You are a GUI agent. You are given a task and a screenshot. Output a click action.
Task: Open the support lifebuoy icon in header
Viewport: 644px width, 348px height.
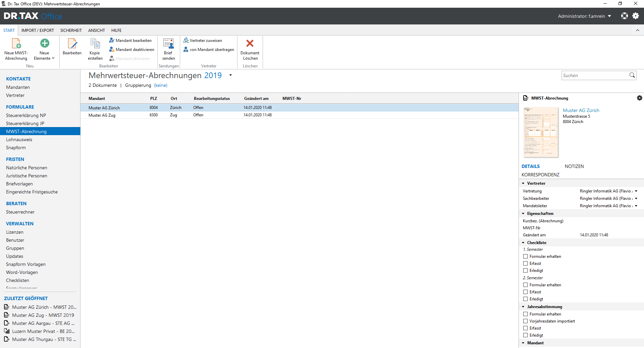tap(624, 16)
